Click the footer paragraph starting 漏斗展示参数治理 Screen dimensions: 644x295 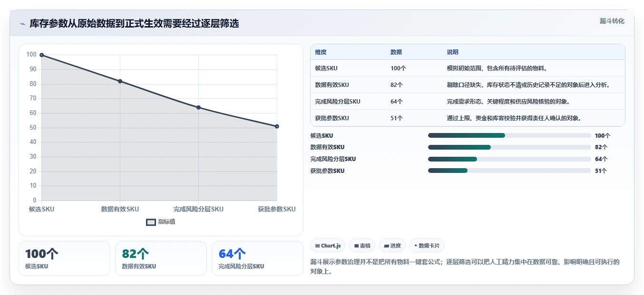465,266
